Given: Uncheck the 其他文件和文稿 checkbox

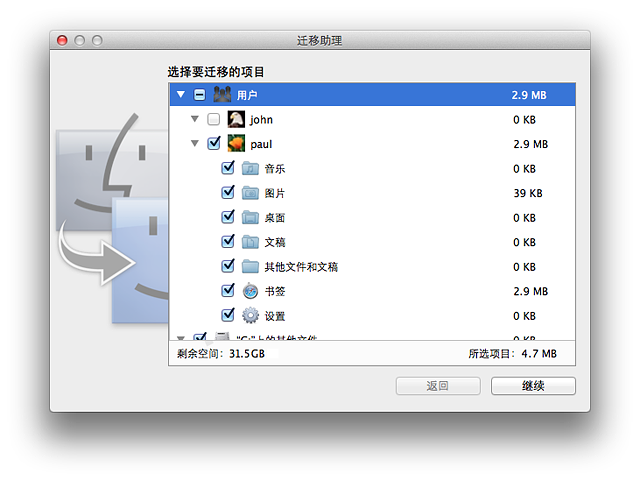Looking at the screenshot, I should [x=228, y=265].
